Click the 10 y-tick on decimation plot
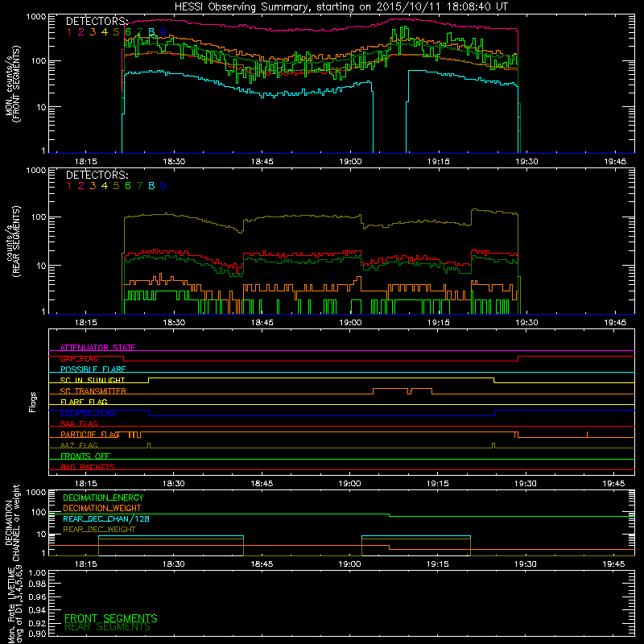Viewport: 644px width, 644px height. pos(41,535)
